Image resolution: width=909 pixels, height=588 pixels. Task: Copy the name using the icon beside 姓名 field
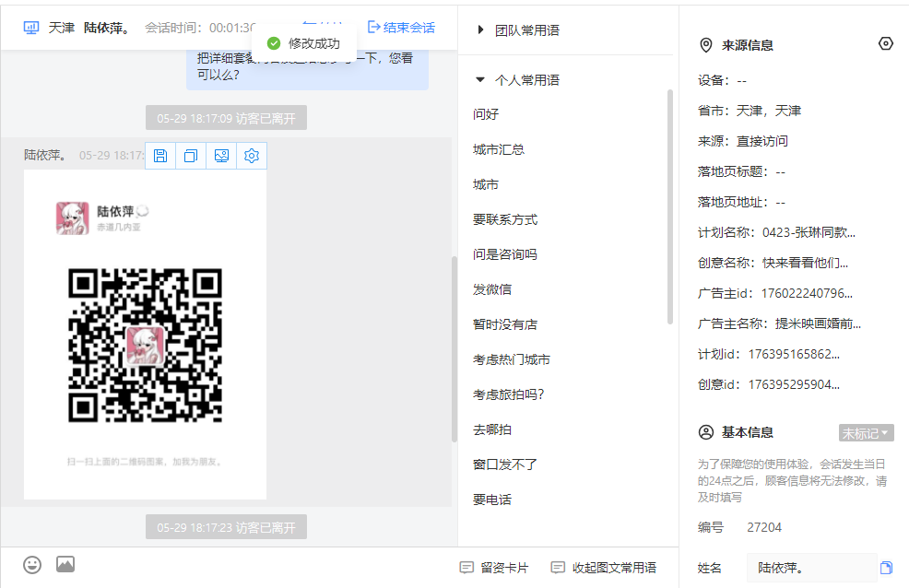886,568
